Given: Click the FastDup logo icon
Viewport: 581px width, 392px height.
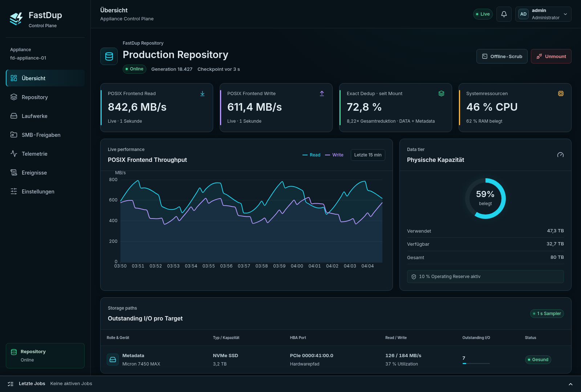Looking at the screenshot, I should pyautogui.click(x=16, y=19).
